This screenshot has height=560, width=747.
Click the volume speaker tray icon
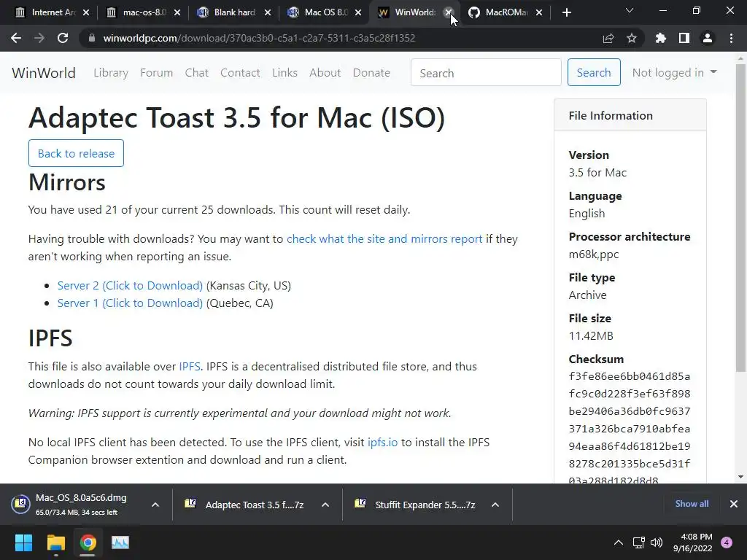657,542
